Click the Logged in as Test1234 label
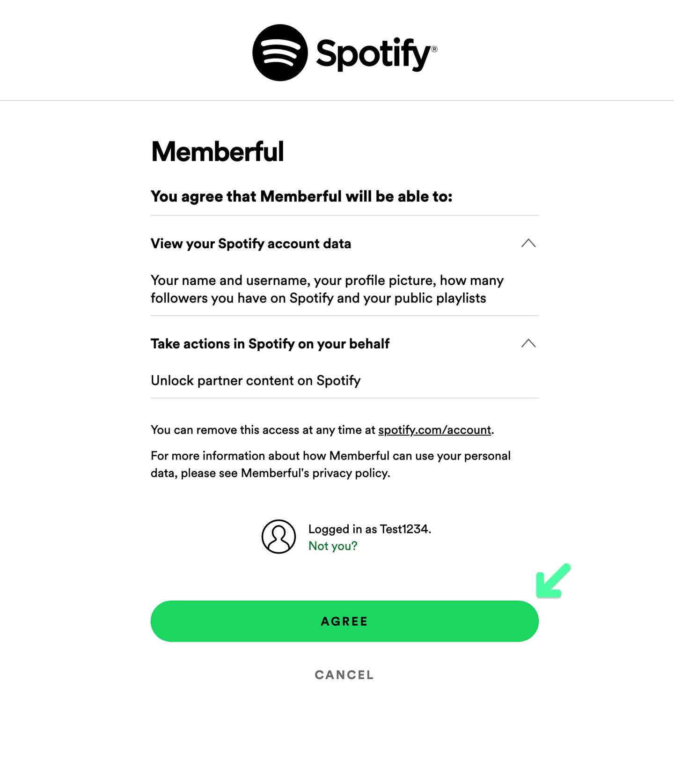Screen dimensions: 674x784 [x=370, y=529]
